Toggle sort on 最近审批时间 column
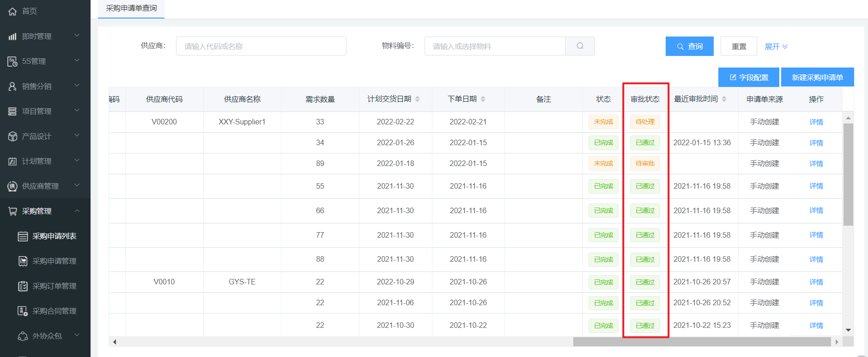 click(724, 99)
